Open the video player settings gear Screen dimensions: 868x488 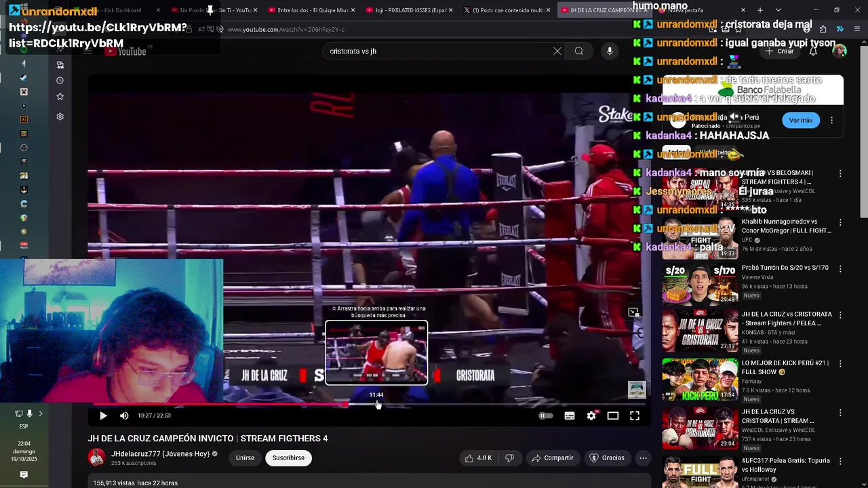pos(591,415)
